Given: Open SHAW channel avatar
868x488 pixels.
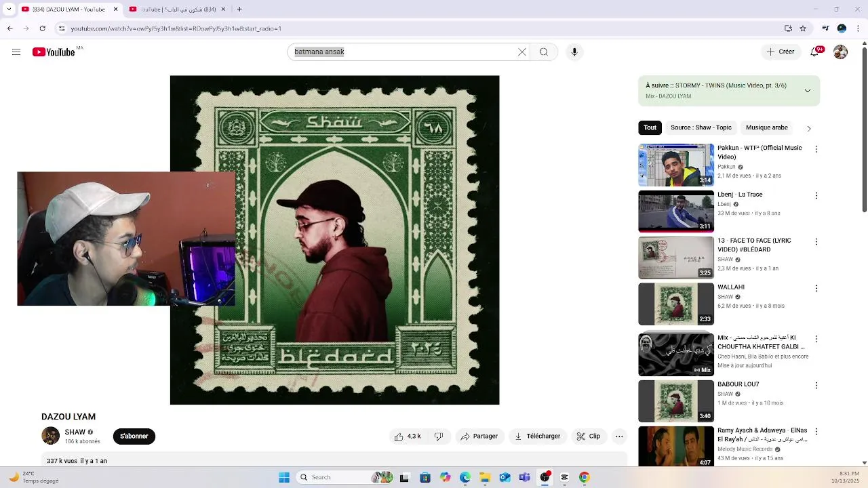Looking at the screenshot, I should [50, 436].
